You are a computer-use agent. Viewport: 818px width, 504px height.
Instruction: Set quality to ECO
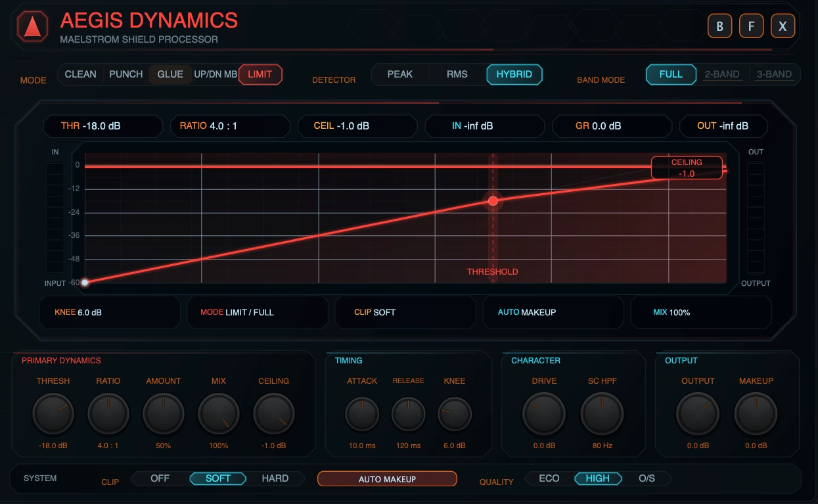tap(549, 478)
